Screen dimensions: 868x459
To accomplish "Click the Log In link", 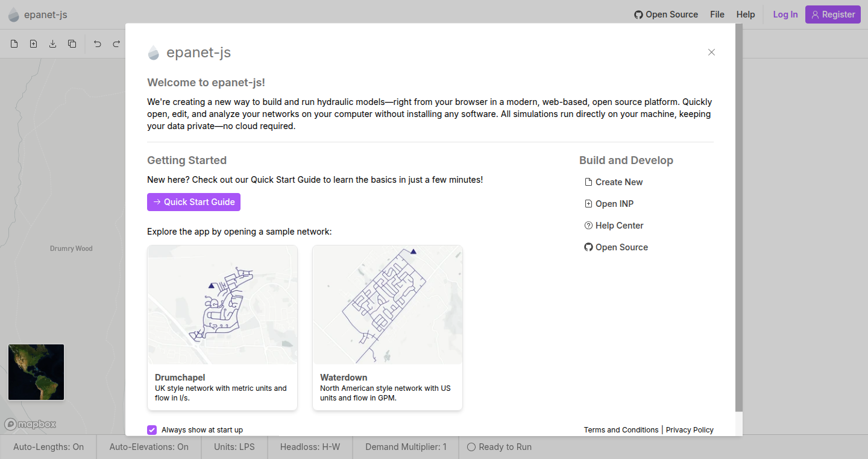I will tap(785, 14).
